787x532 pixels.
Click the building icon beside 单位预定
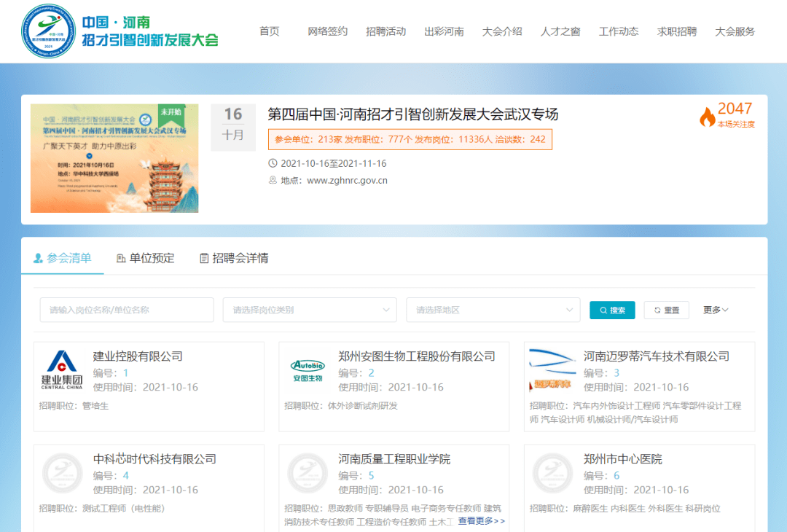tap(121, 259)
